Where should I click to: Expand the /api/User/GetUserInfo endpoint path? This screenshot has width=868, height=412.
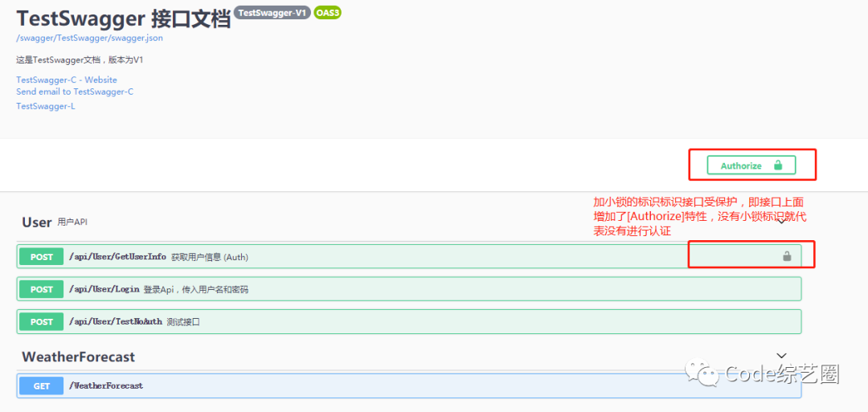(117, 257)
